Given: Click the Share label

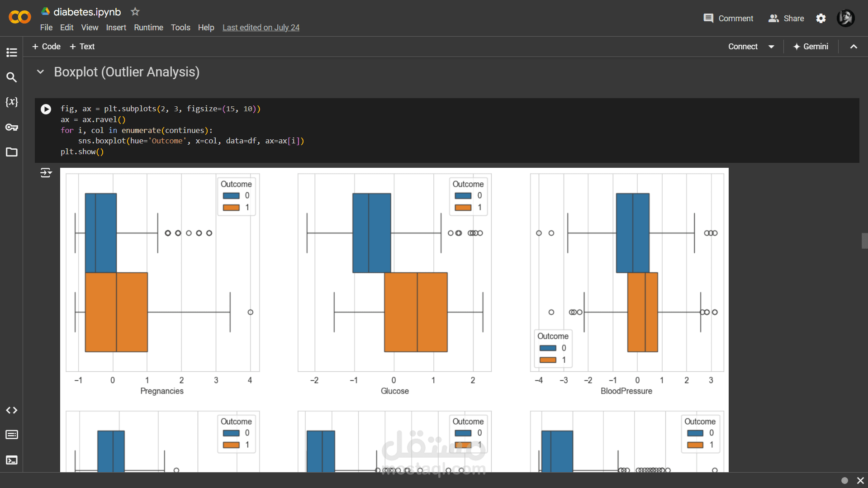Looking at the screenshot, I should coord(794,19).
